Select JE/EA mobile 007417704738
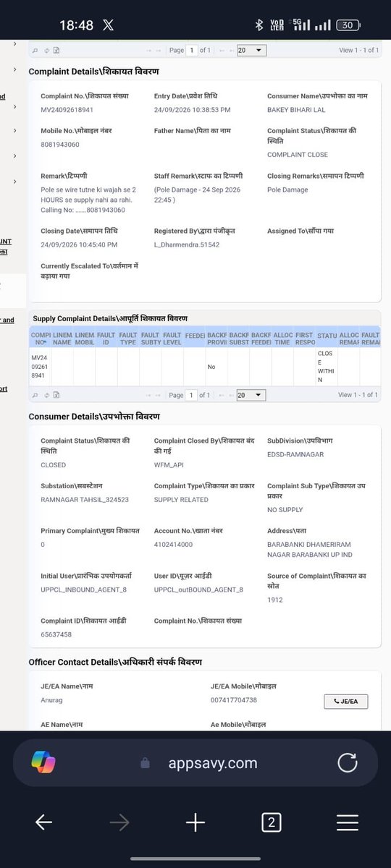This screenshot has height=868, width=391. click(234, 700)
